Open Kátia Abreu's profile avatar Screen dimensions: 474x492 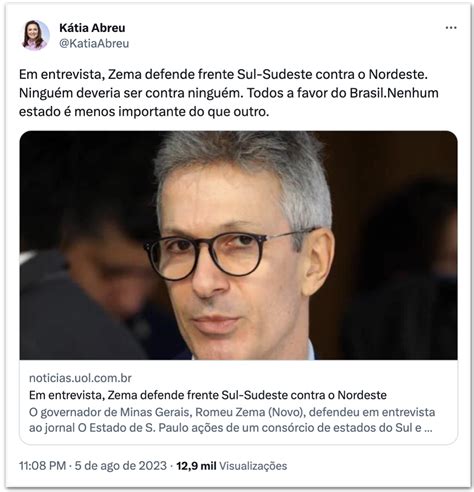pos(36,35)
